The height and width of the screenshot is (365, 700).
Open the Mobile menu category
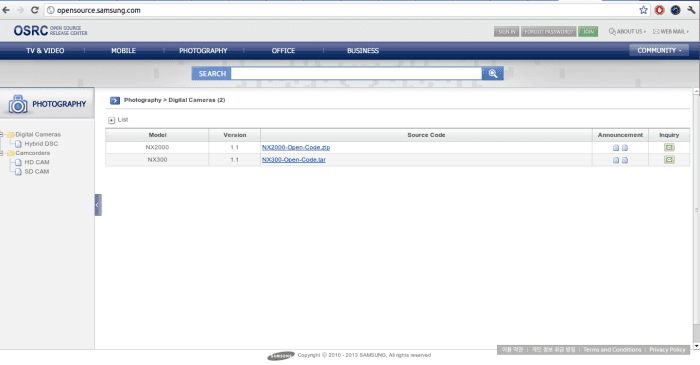[x=123, y=51]
